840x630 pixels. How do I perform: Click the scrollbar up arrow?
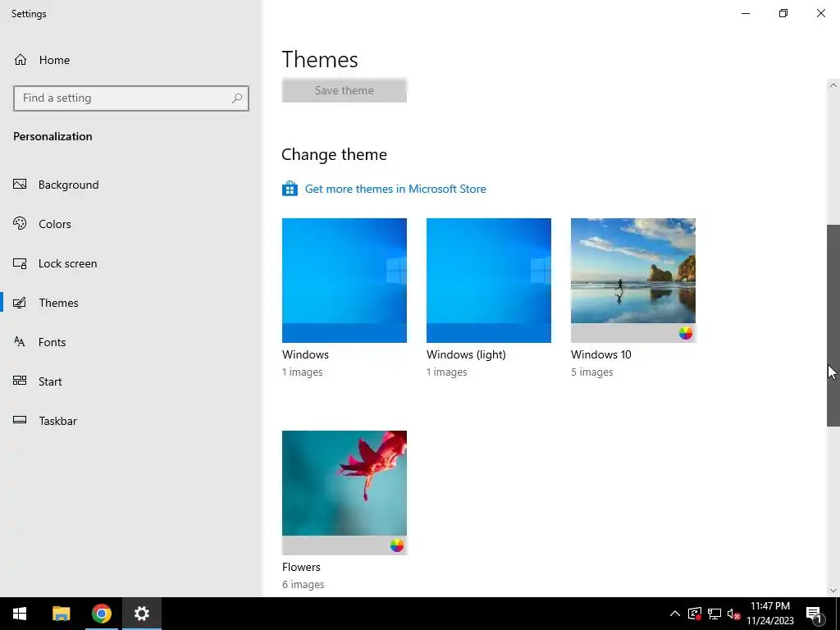tap(833, 85)
